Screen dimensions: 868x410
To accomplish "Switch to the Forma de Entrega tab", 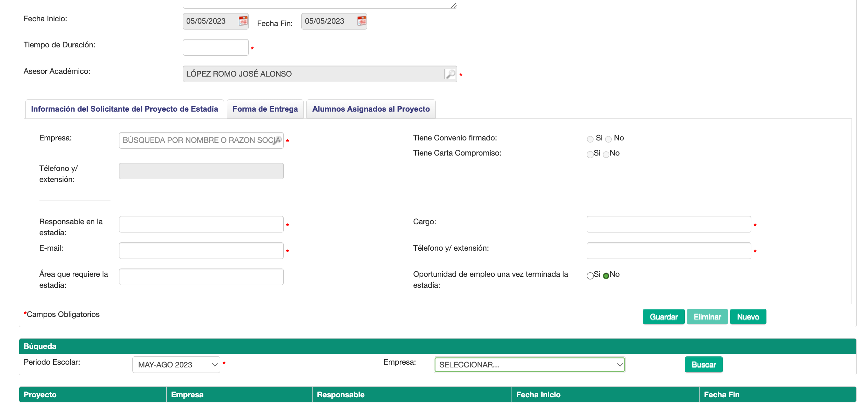I will pos(265,109).
